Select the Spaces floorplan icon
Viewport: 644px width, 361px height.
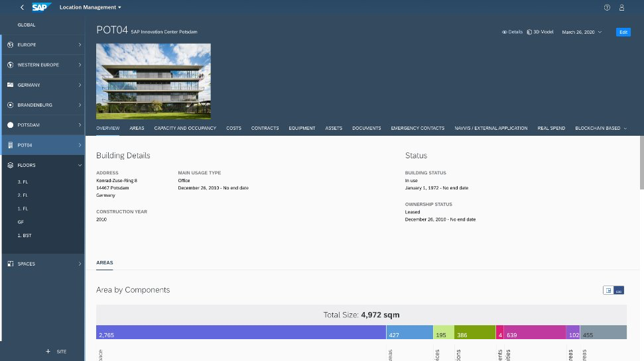[10, 264]
